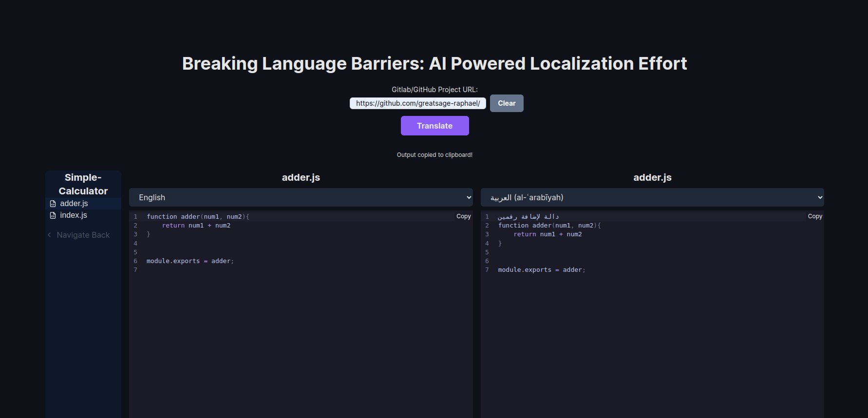This screenshot has width=868, height=418.
Task: Click 'function adder(num1, num2){' in English editor
Action: point(198,217)
